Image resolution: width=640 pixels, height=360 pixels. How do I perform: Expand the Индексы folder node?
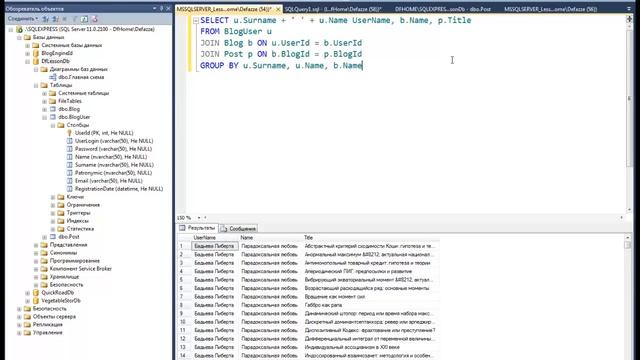point(53,221)
